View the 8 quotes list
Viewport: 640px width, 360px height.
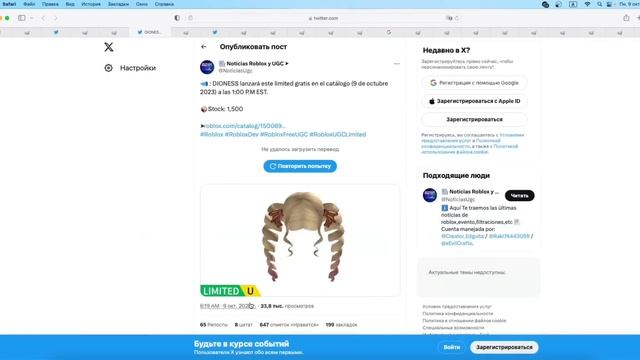(x=244, y=325)
